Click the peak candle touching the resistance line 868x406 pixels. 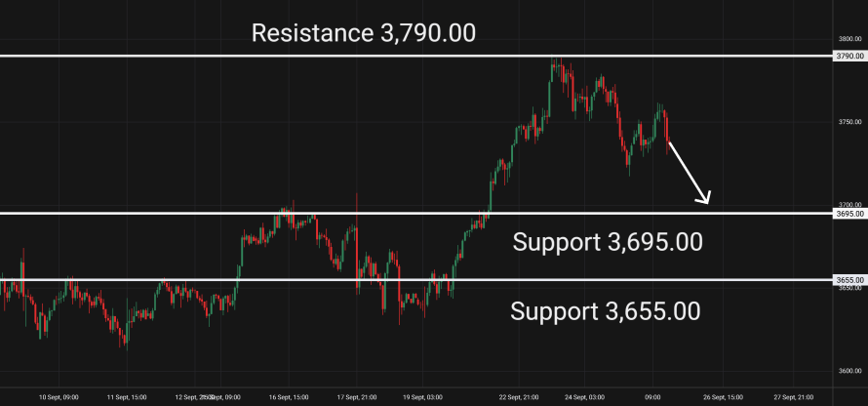552,69
